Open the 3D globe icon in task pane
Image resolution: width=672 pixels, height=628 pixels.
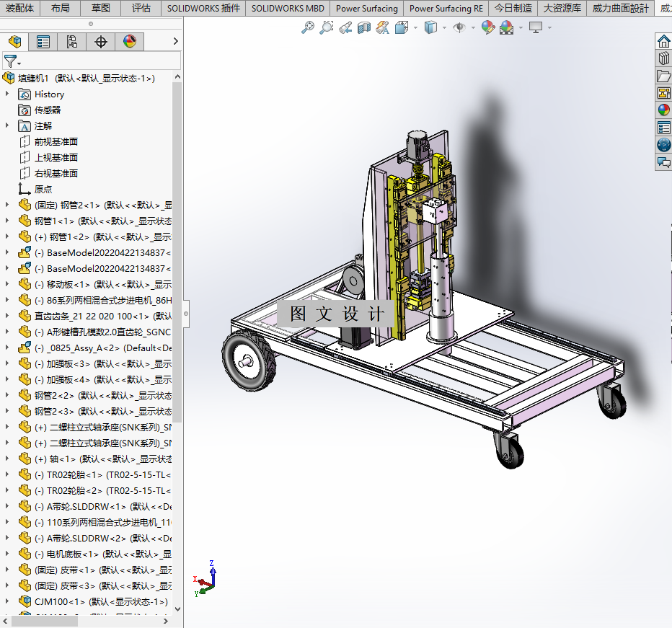(663, 144)
